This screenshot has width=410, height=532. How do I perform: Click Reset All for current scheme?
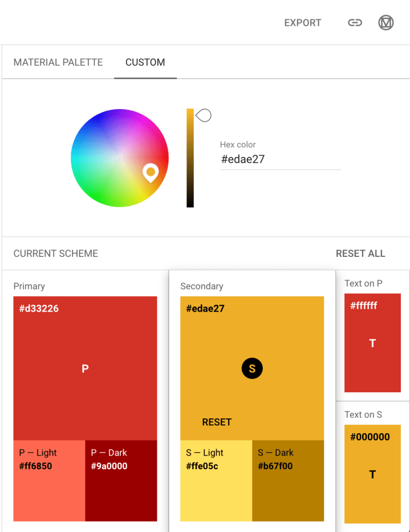(360, 253)
